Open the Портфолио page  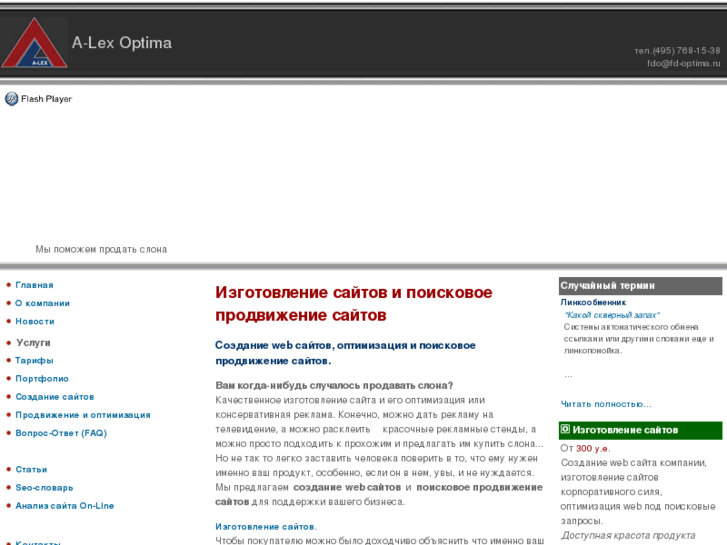(42, 378)
